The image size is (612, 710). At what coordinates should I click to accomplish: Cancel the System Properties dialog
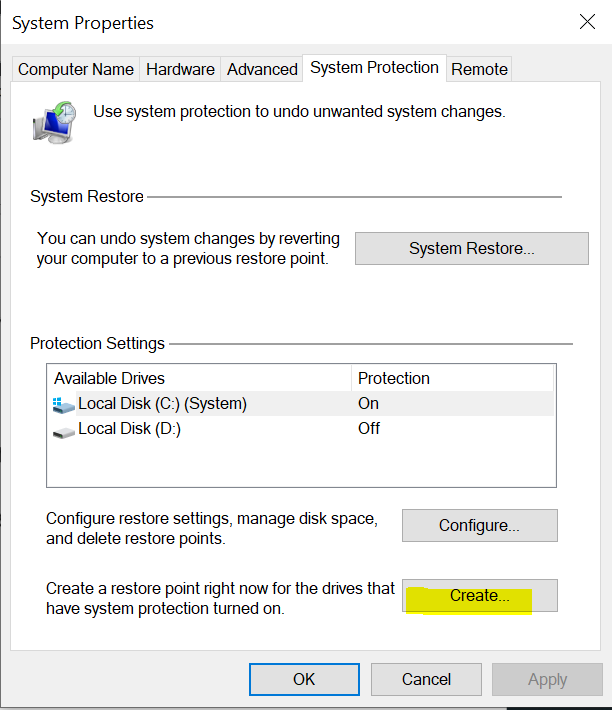click(426, 679)
